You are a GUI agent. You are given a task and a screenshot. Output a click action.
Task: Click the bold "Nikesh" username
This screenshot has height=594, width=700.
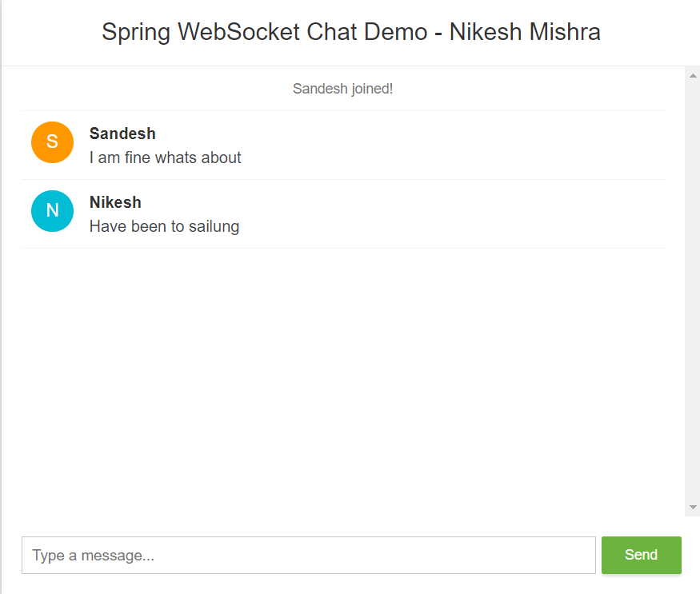[x=115, y=202]
